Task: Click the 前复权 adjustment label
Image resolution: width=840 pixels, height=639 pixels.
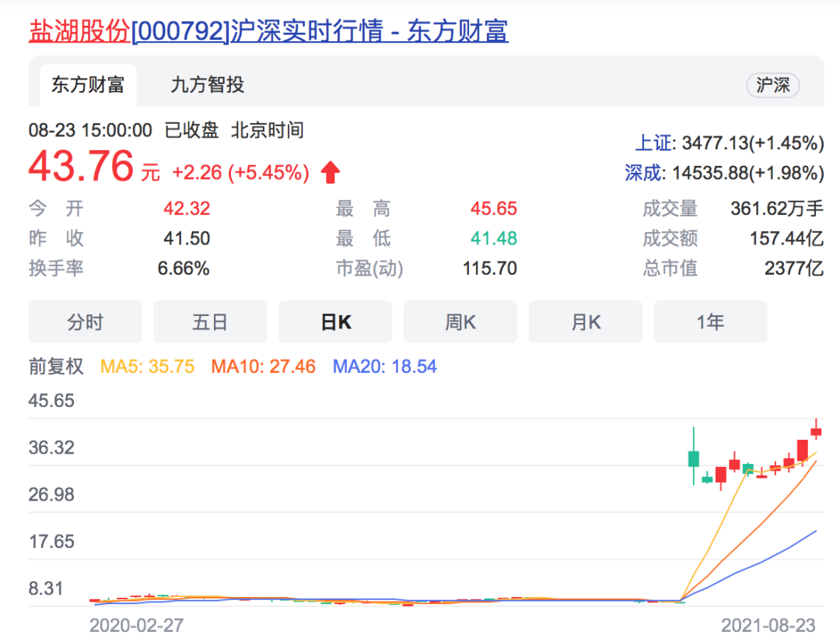Action: pos(56,367)
